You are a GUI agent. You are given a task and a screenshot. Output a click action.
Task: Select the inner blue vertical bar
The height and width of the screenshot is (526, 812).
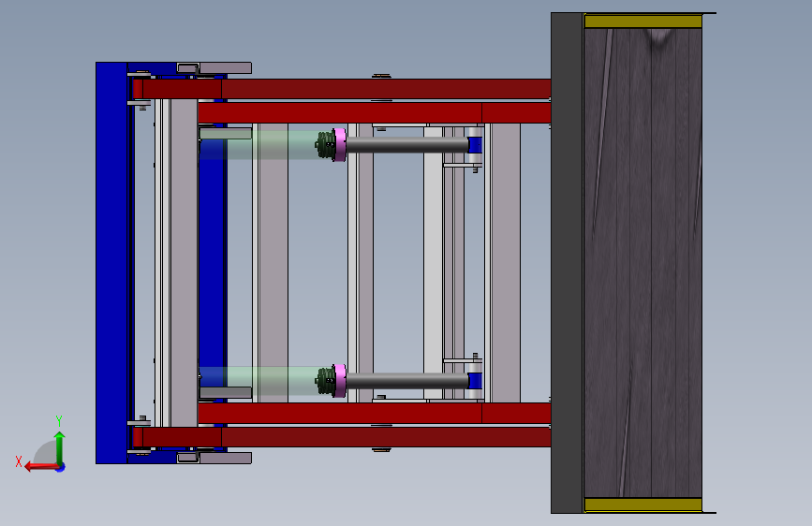[213, 263]
